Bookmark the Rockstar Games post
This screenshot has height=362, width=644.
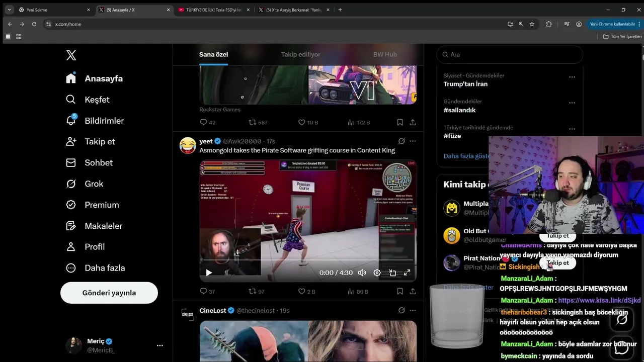point(400,122)
